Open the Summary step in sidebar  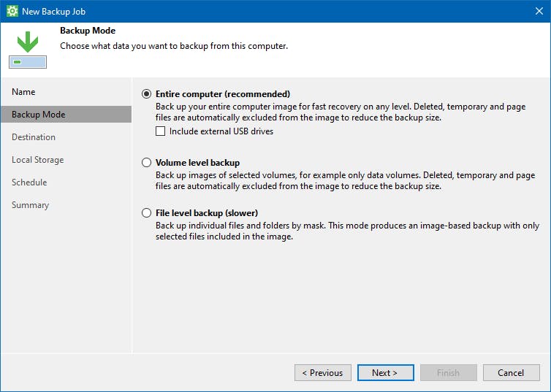[30, 205]
